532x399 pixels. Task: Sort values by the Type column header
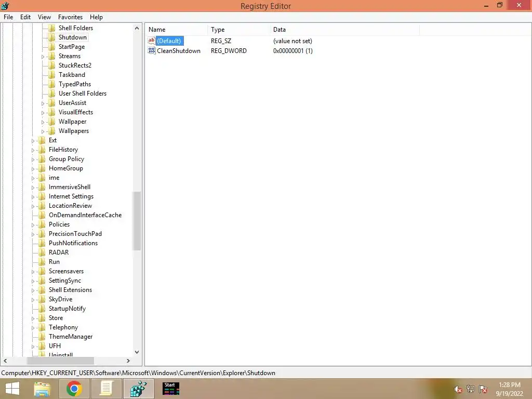(238, 30)
